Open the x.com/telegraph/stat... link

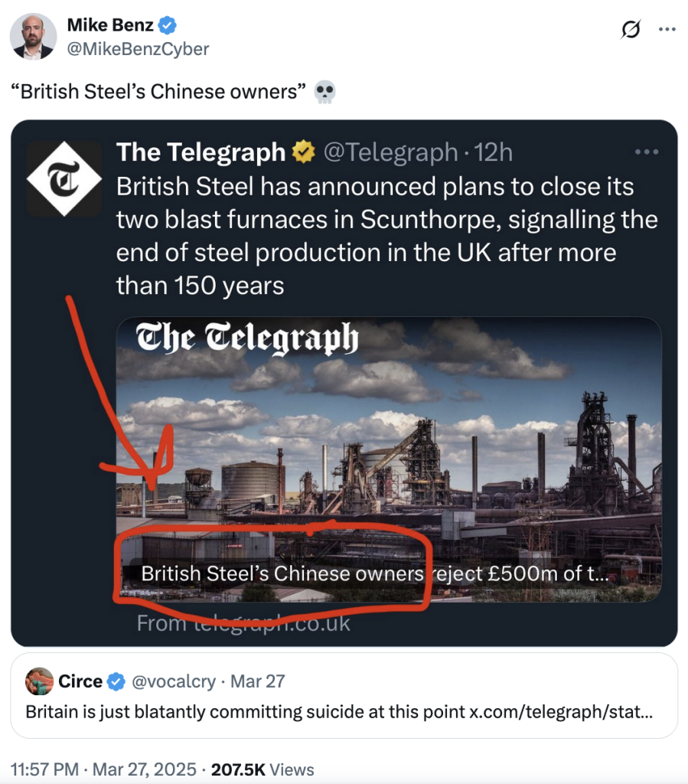click(561, 711)
